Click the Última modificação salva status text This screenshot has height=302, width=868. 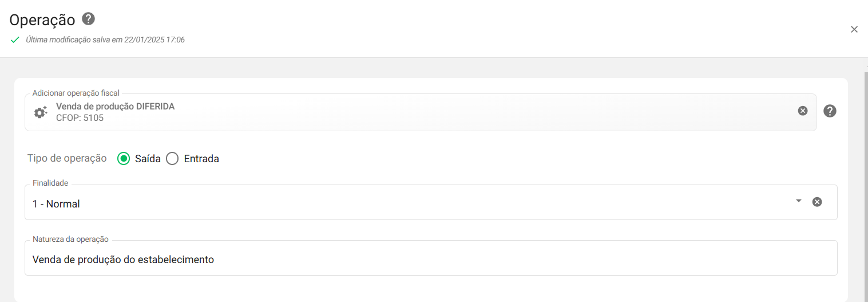[105, 40]
